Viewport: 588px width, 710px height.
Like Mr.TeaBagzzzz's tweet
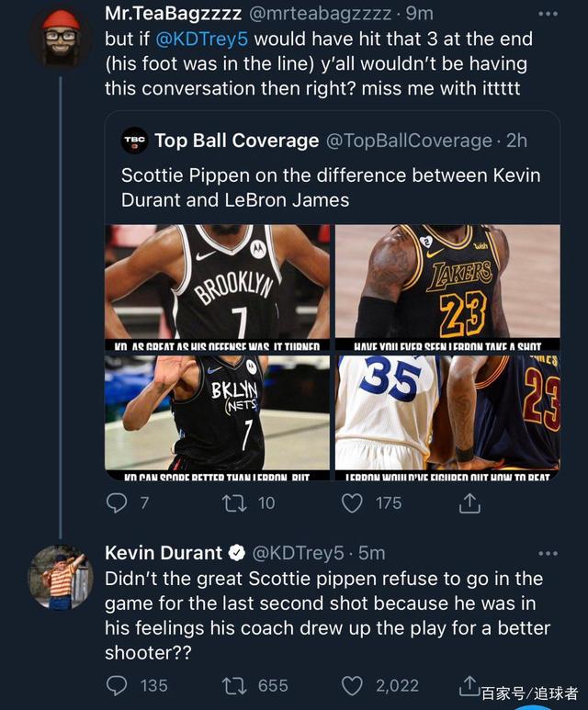(354, 502)
